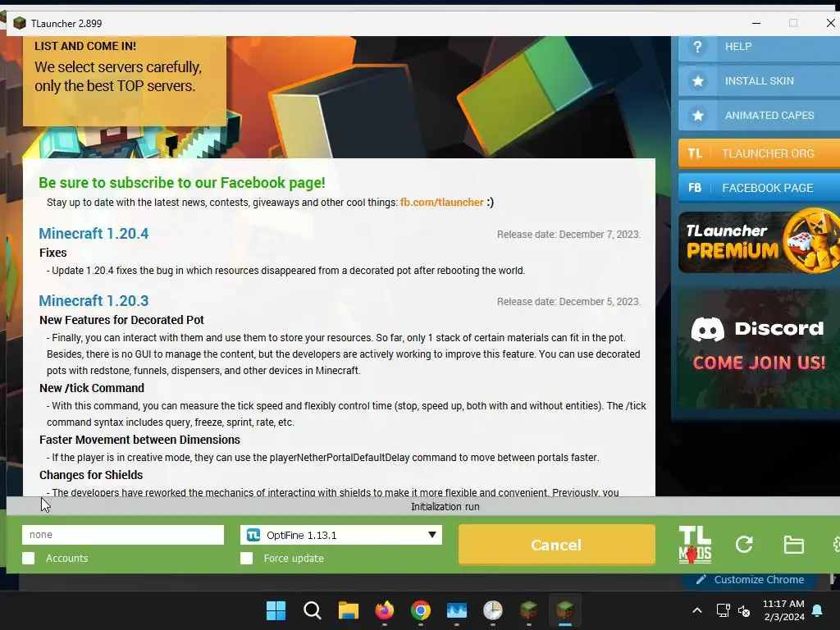Viewport: 840px width, 630px height.
Task: Click Customize Chrome in the Chrome window
Action: point(750,580)
